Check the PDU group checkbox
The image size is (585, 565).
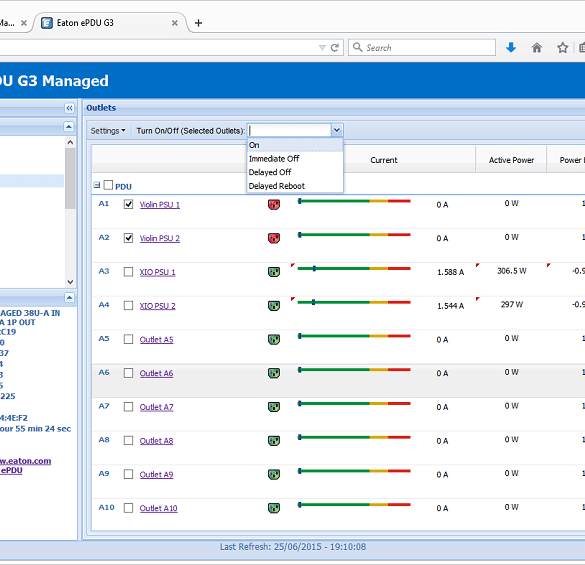coord(108,185)
